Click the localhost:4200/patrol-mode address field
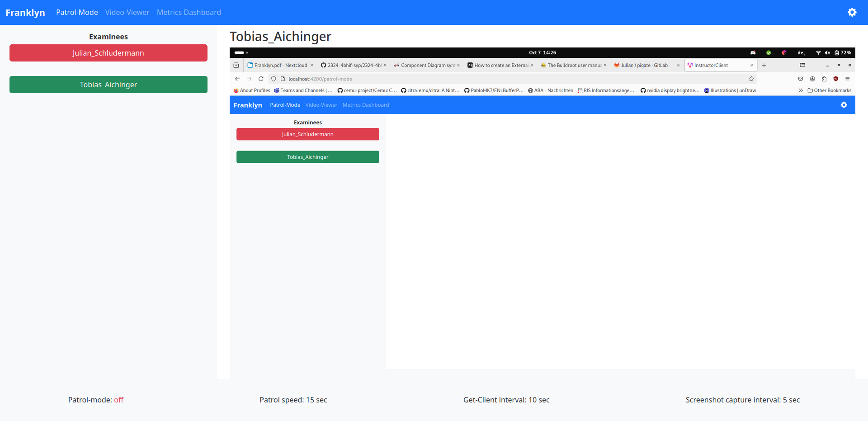The height and width of the screenshot is (421, 868). 512,79
